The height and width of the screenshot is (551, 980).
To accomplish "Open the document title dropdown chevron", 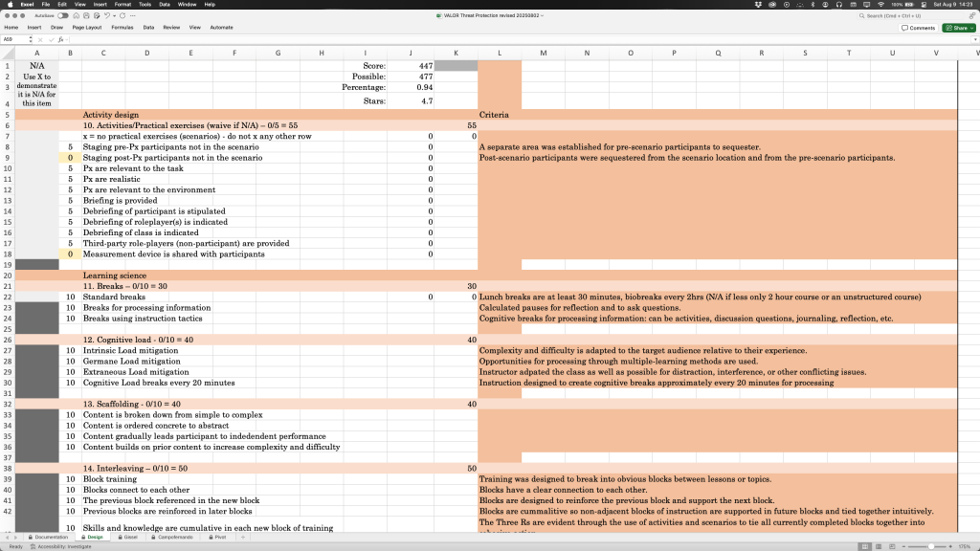I will 542,15.
